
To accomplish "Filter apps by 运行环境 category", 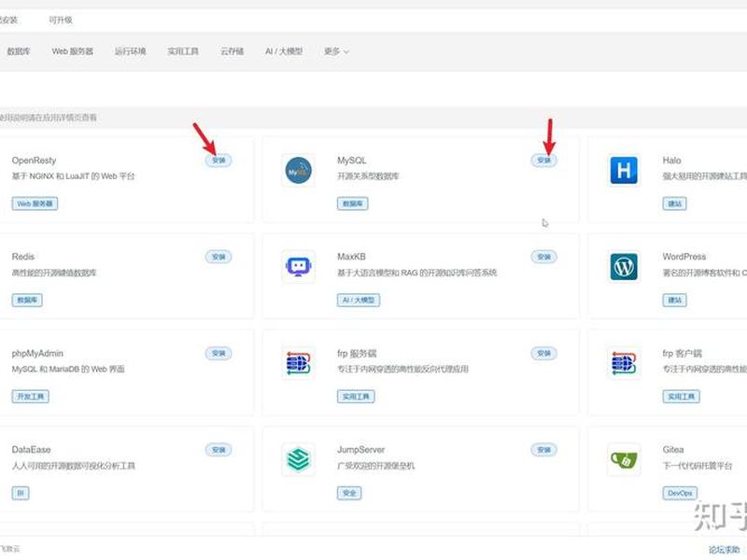I will 131,51.
